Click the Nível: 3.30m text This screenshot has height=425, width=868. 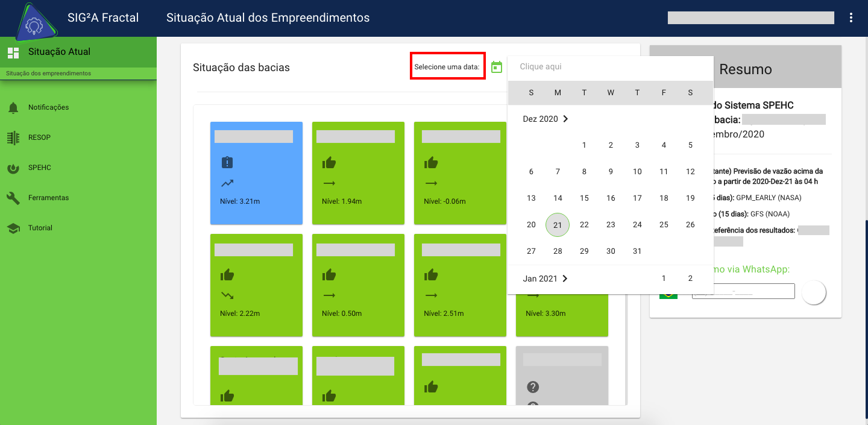click(546, 313)
